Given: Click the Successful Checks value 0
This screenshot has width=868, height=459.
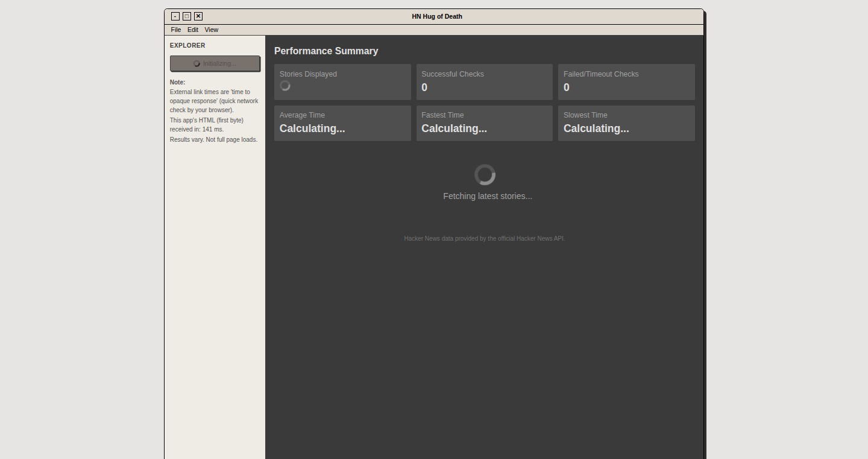Looking at the screenshot, I should point(424,87).
